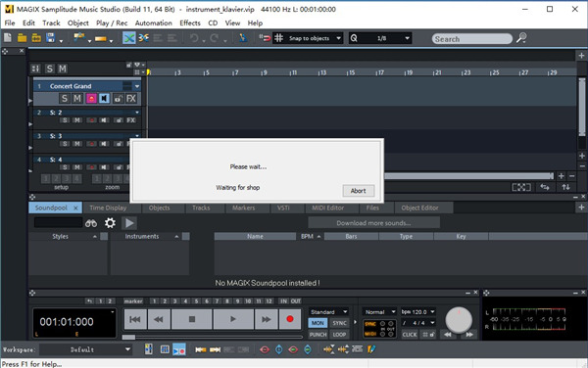Toggle LOOP mode
The height and width of the screenshot is (368, 588).
(340, 335)
